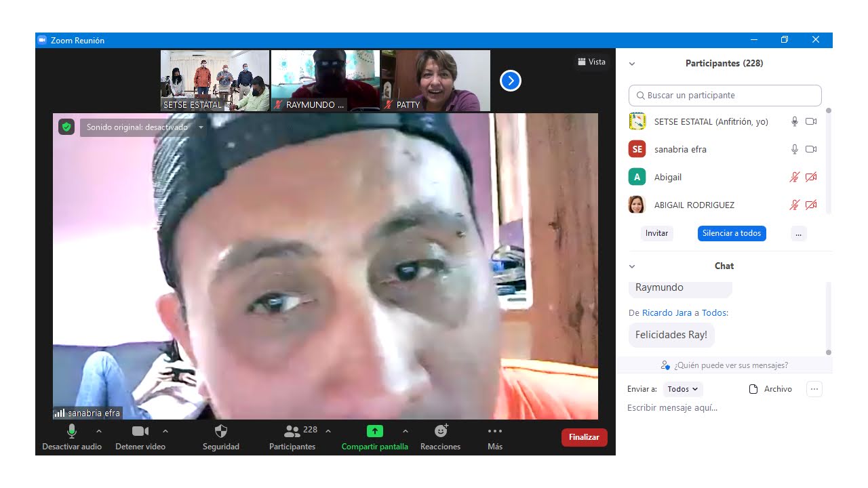Click Abigail muted microphone icon
The height and width of the screenshot is (488, 868).
(795, 177)
